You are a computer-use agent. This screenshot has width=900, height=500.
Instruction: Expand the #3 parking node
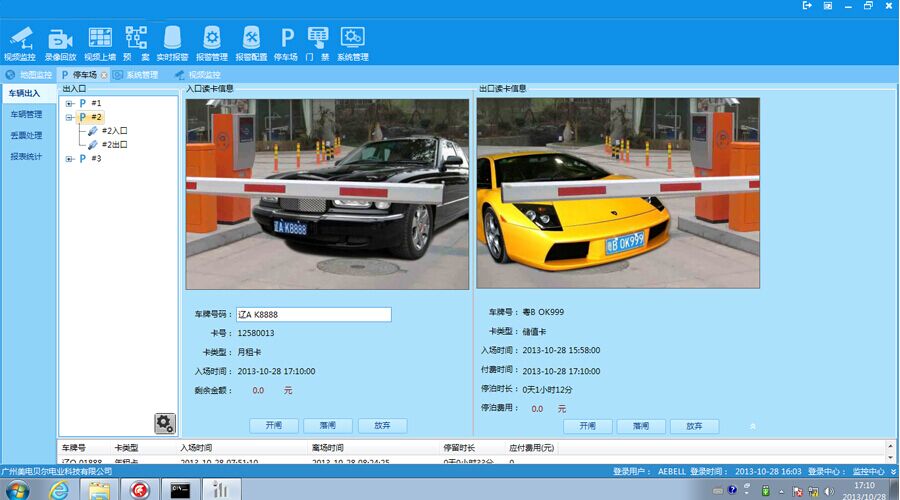coord(68,158)
